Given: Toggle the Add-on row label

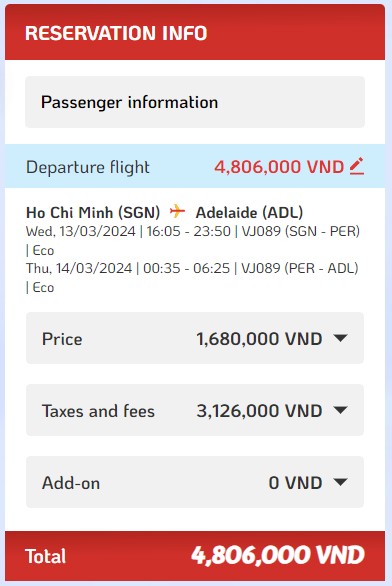Looking at the screenshot, I should pyautogui.click(x=71, y=483).
